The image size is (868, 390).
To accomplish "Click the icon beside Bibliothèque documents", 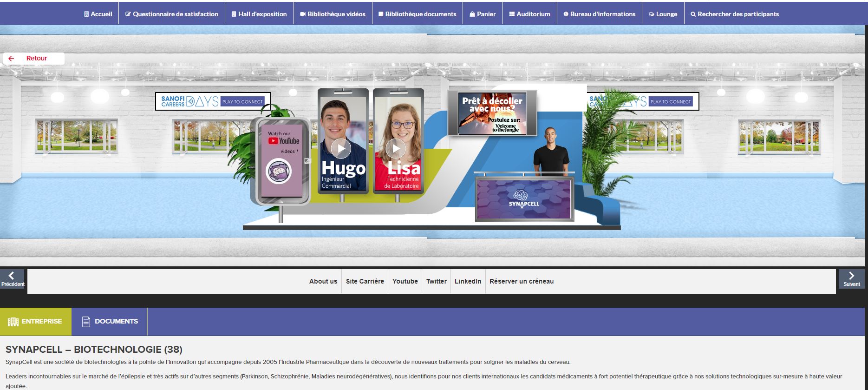I will [381, 14].
